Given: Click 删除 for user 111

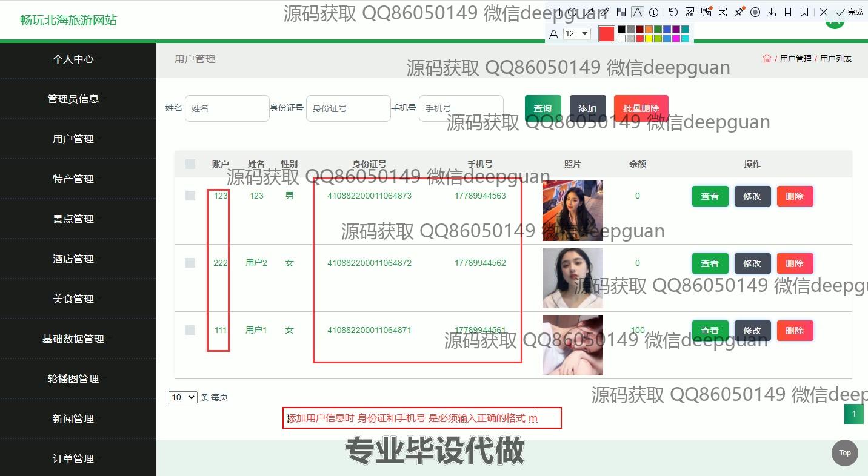Looking at the screenshot, I should point(794,331).
